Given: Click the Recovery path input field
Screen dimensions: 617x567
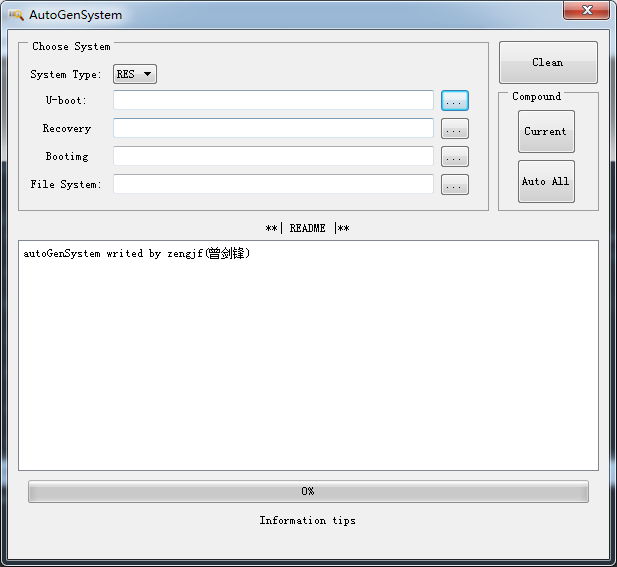Looking at the screenshot, I should tap(273, 128).
